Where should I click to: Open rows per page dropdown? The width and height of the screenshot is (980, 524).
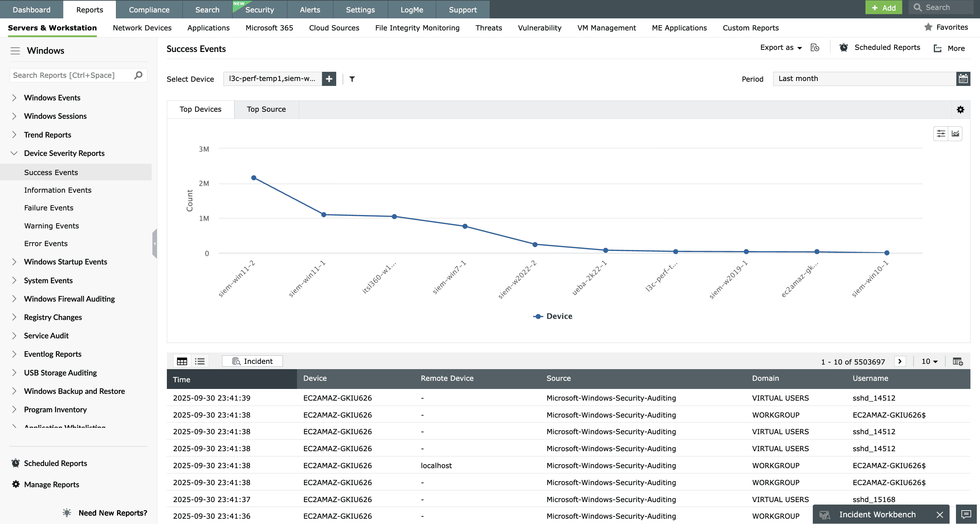pyautogui.click(x=929, y=361)
